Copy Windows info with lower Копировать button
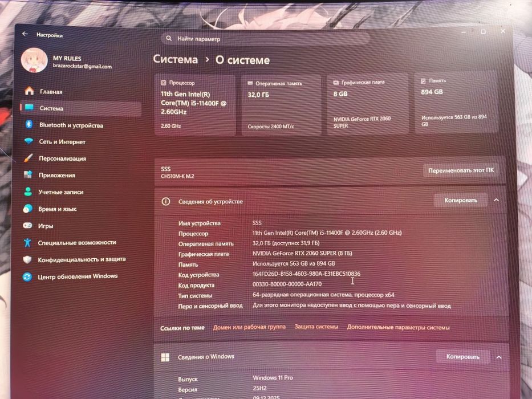532x399 pixels. (x=463, y=357)
